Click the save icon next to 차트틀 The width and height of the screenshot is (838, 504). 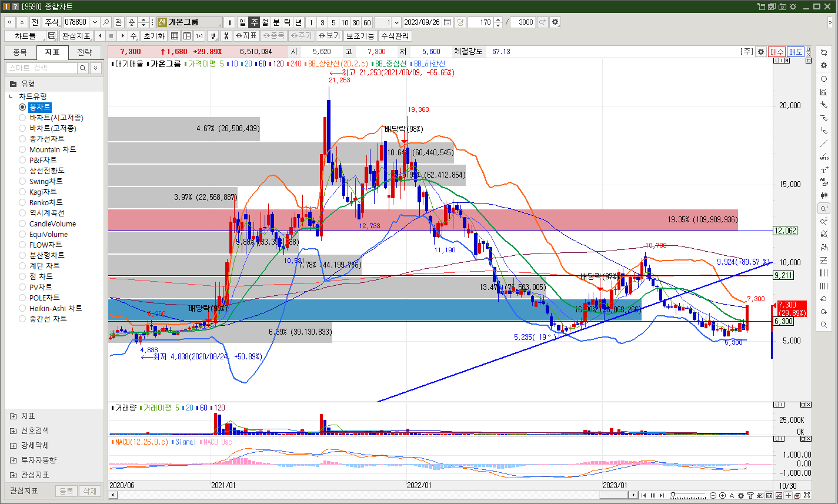(52, 36)
